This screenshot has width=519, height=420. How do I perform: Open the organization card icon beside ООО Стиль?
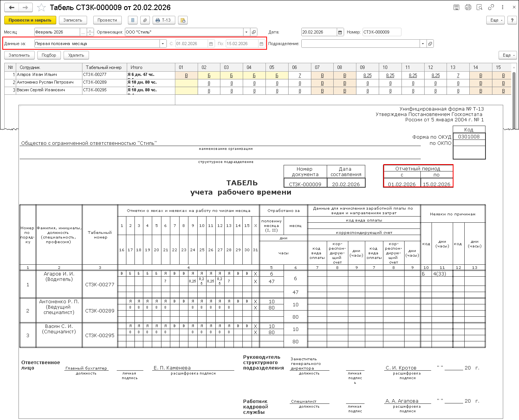(254, 32)
